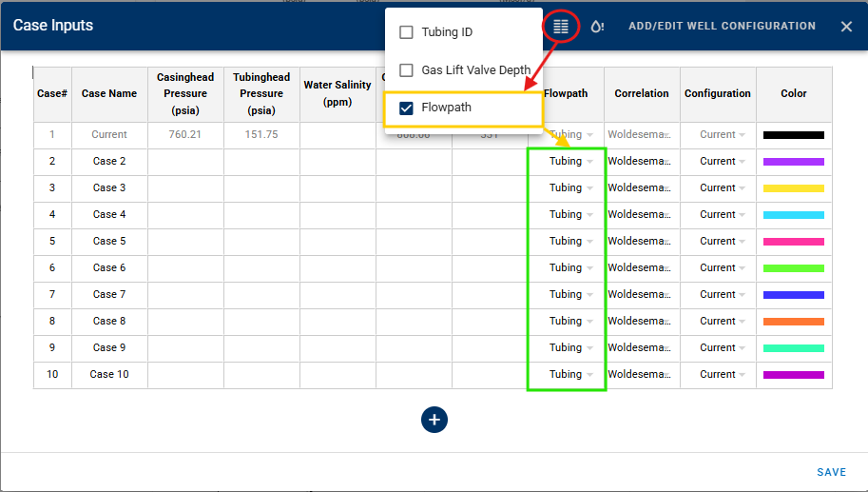
Task: Open Flowpath dropdown for Case 10
Action: coord(570,374)
